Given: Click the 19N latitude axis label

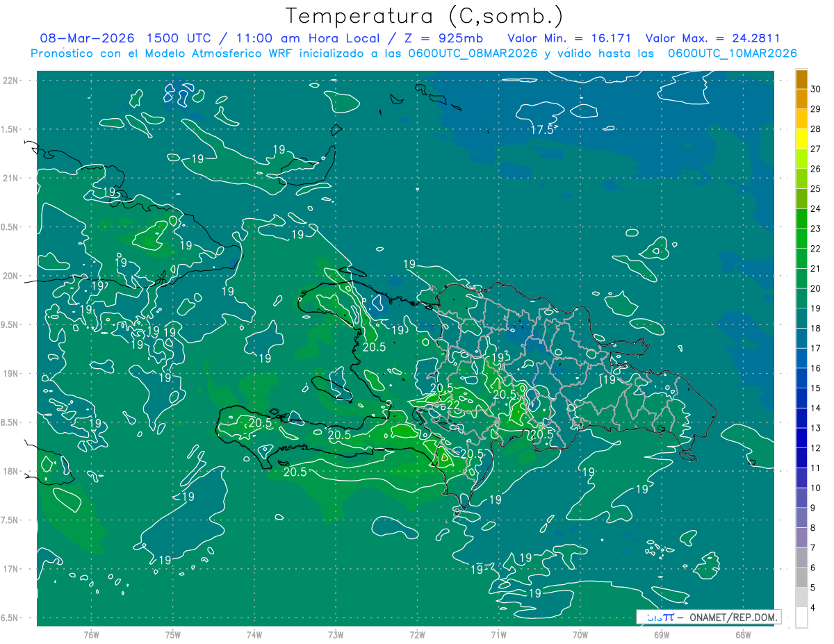Looking at the screenshot, I should 10,373.
